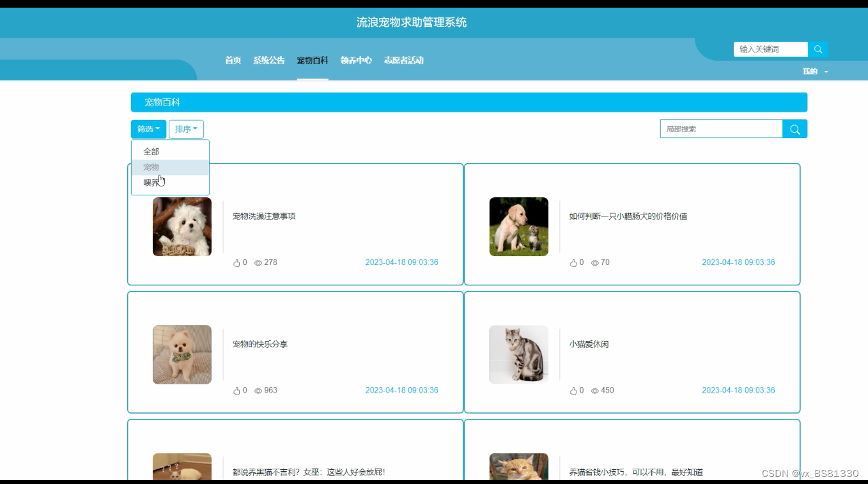The height and width of the screenshot is (484, 868).
Task: Open article 如何判断一只小腊肠犬的价格价值
Action: [628, 216]
